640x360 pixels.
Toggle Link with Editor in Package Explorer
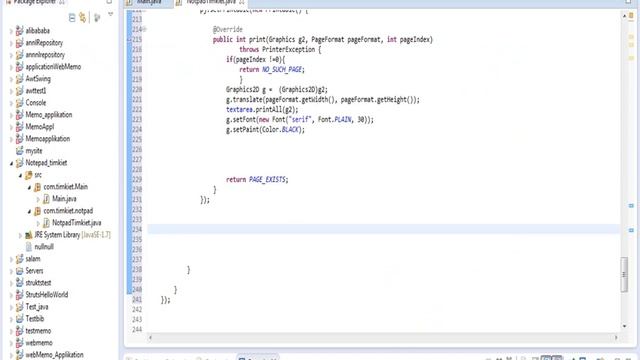coord(83,18)
